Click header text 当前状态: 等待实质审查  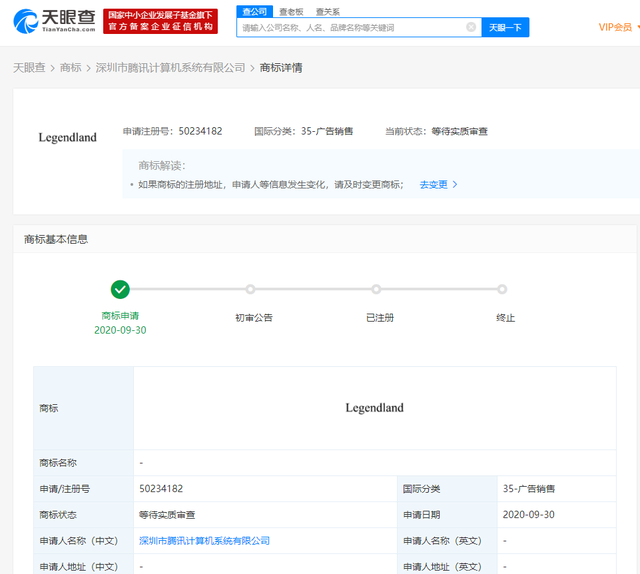(x=436, y=131)
